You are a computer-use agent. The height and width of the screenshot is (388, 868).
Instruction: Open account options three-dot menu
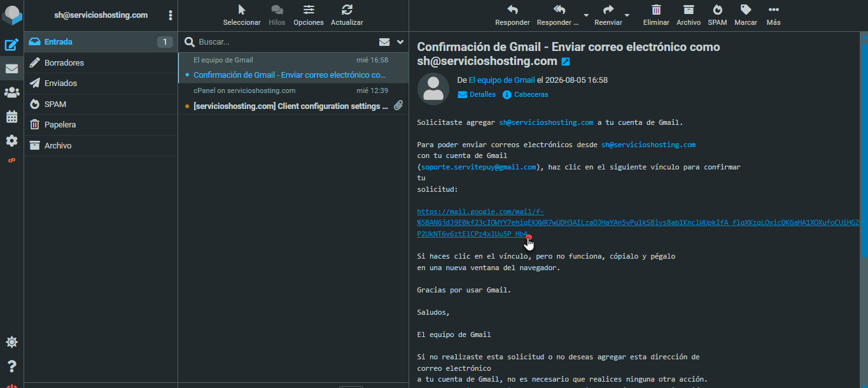click(170, 15)
